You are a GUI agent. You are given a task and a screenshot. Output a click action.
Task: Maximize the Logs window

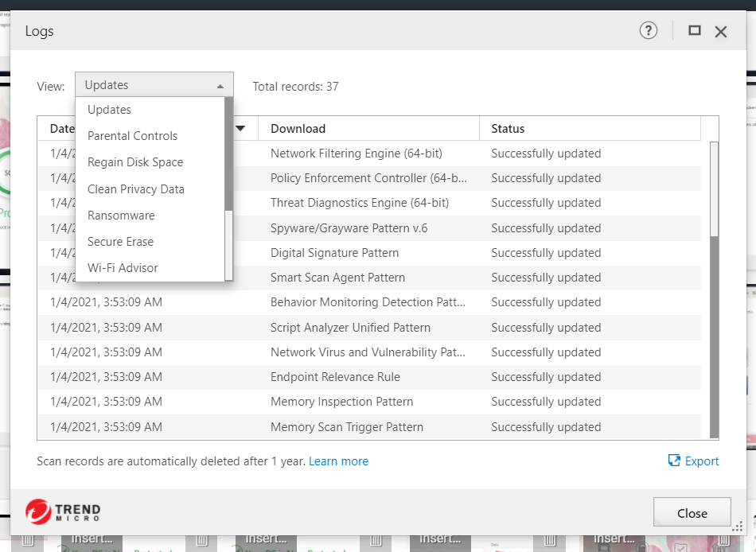pos(695,31)
